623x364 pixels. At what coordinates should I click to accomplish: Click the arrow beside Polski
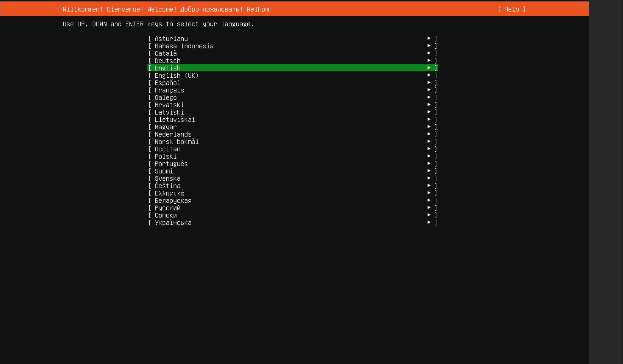pyautogui.click(x=429, y=156)
